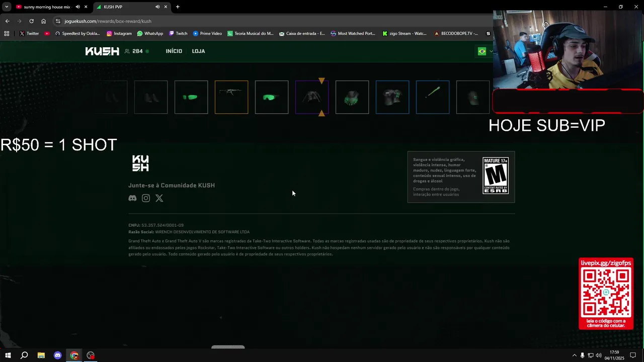Select the cap reward card

[x=473, y=97]
